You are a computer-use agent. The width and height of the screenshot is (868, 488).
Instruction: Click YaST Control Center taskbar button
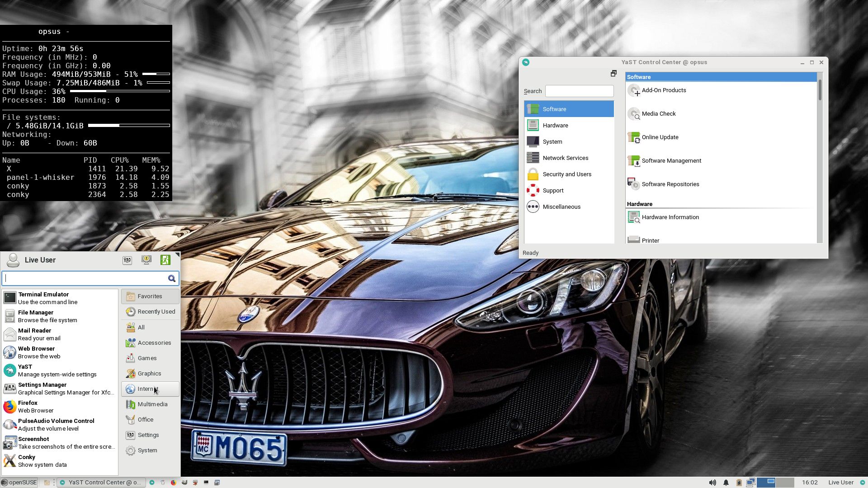102,483
